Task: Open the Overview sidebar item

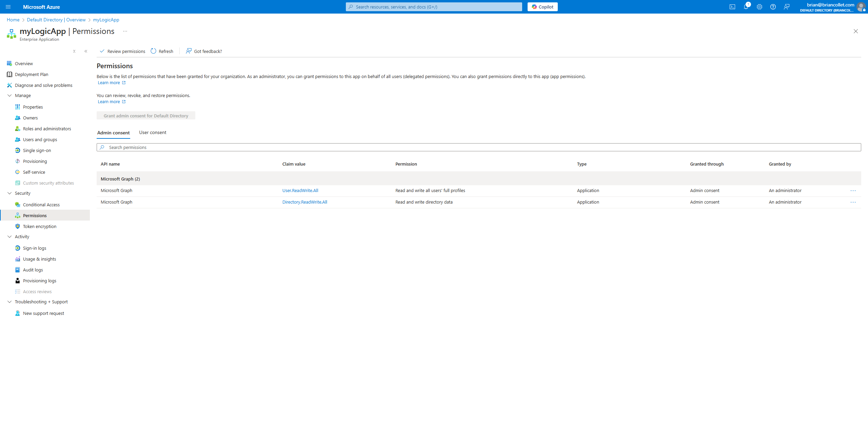Action: (x=24, y=63)
